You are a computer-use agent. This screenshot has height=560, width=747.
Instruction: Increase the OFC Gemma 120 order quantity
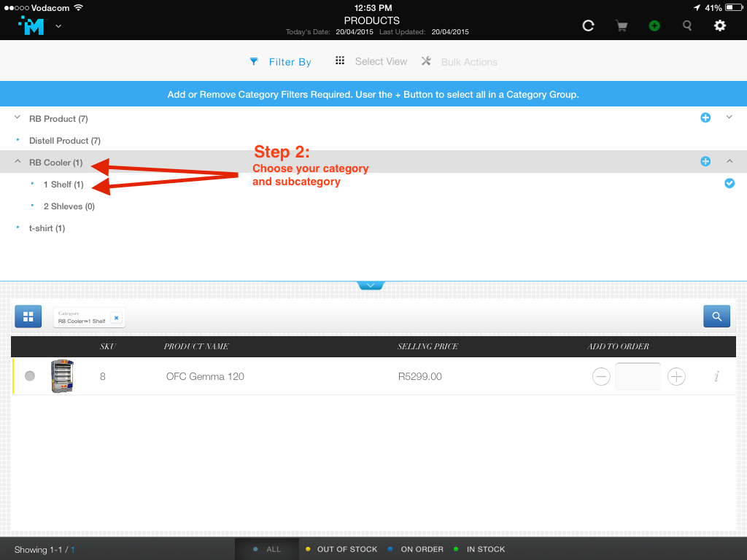point(676,377)
